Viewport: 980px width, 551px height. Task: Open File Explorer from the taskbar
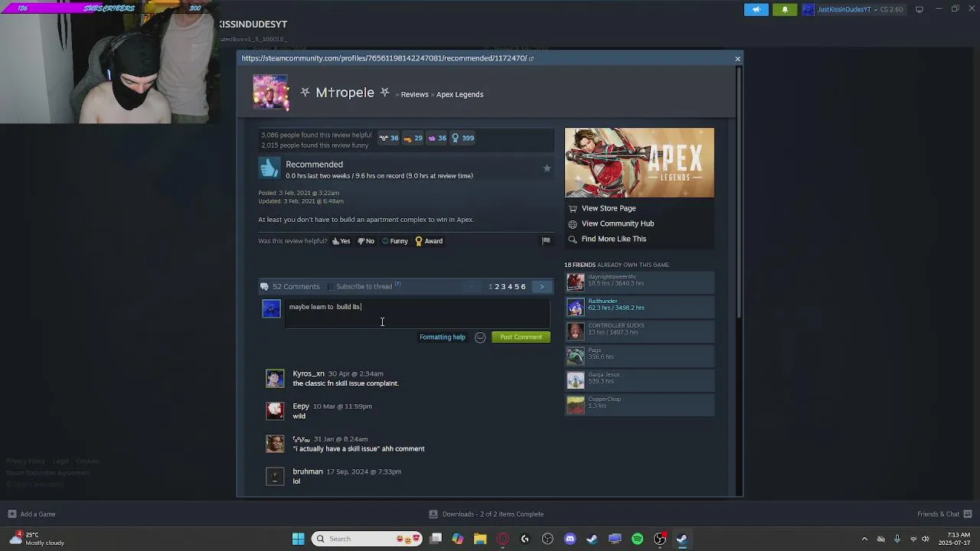pos(480,539)
